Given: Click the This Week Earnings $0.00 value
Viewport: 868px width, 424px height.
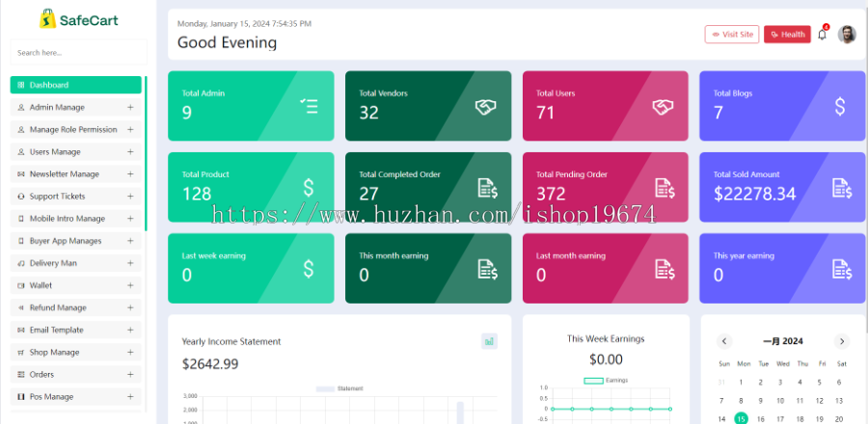Looking at the screenshot, I should coord(606,359).
